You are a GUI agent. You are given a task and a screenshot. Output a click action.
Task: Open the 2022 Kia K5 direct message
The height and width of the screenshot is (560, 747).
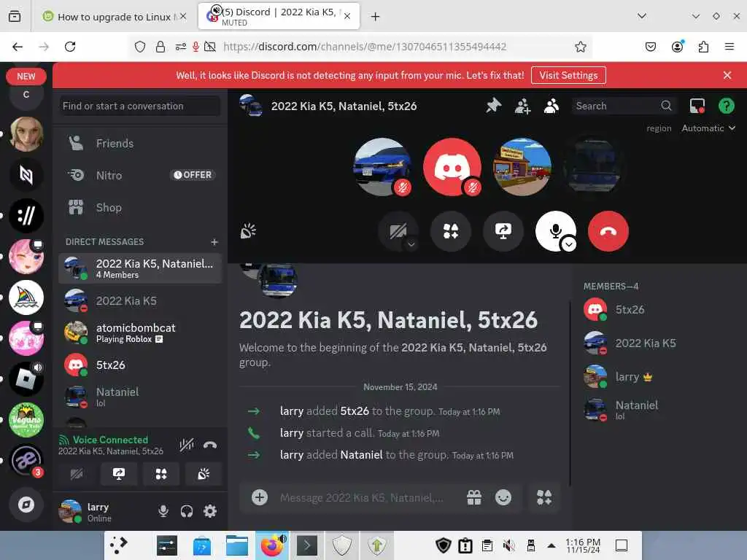click(139, 301)
